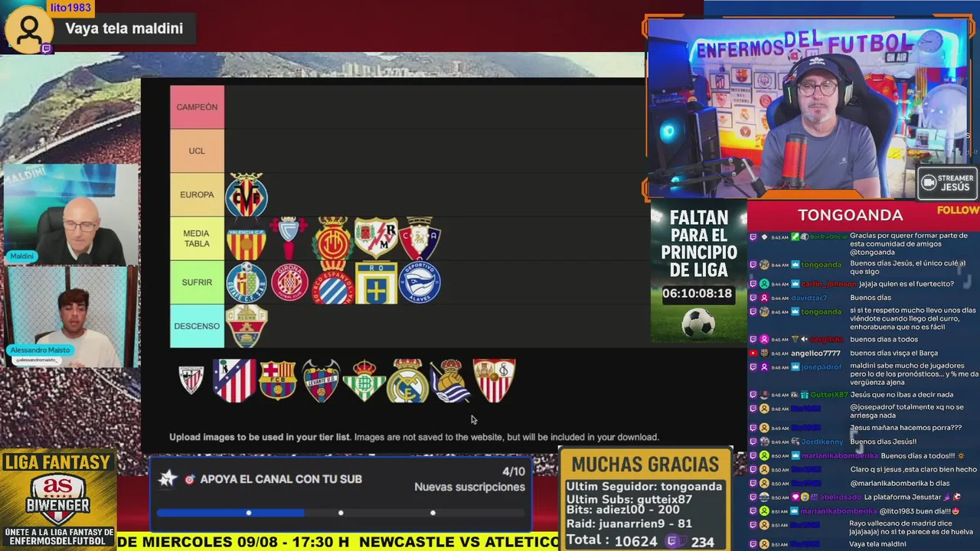Click the Real Madrid crest

point(407,380)
